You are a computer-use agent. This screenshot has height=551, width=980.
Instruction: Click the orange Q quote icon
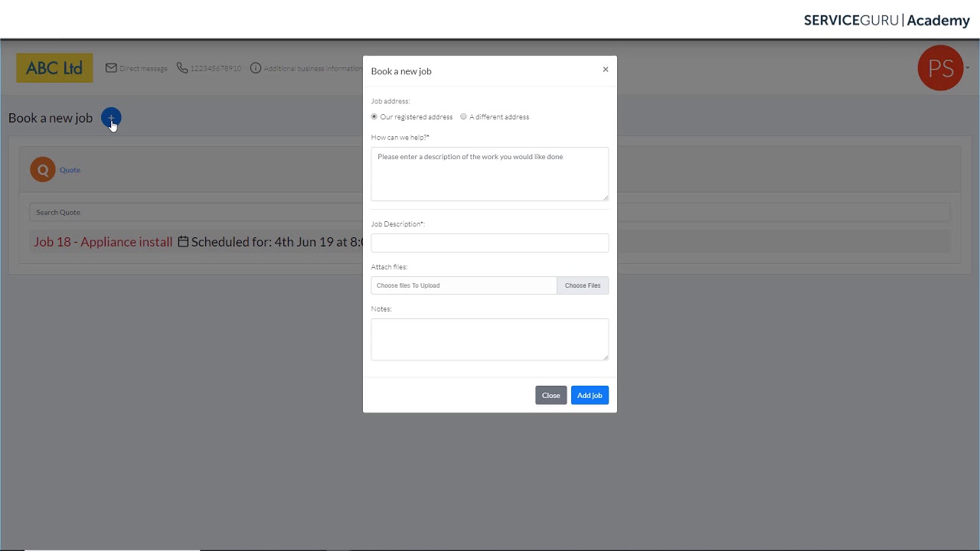pyautogui.click(x=43, y=170)
